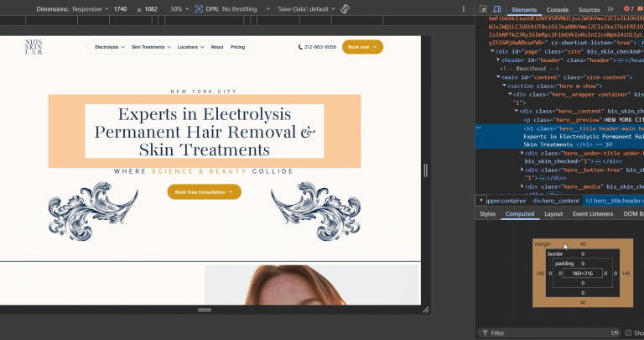Click the breadcrumb left scroll arrow

coord(480,200)
